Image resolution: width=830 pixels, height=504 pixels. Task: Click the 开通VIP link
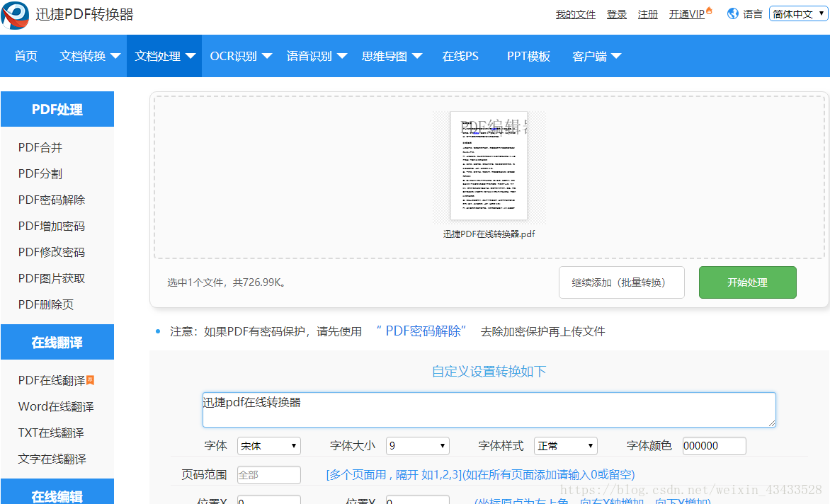click(686, 14)
